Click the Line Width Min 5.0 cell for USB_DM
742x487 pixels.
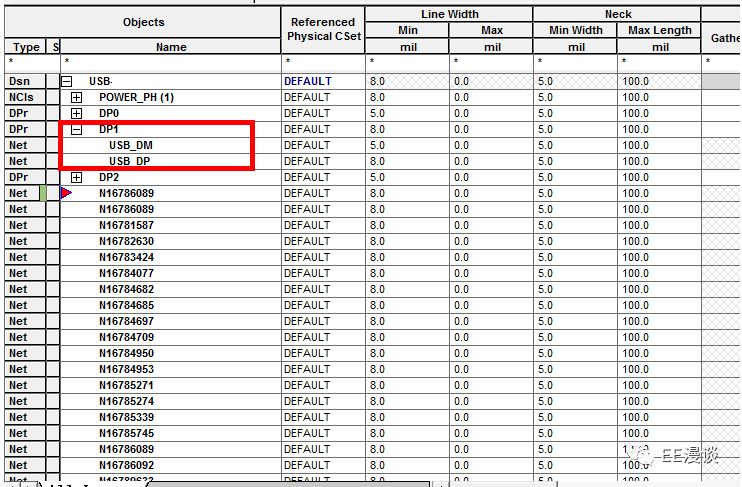pyautogui.click(x=407, y=145)
